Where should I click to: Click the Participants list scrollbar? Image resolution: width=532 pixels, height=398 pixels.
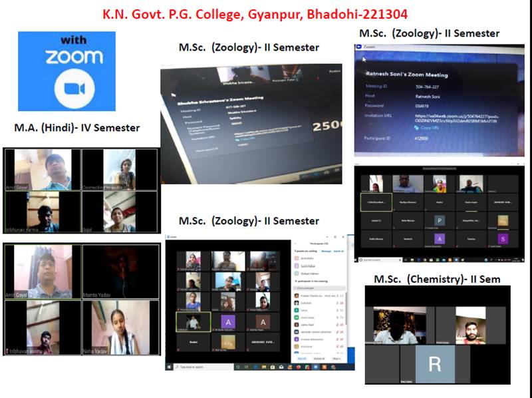(346, 308)
